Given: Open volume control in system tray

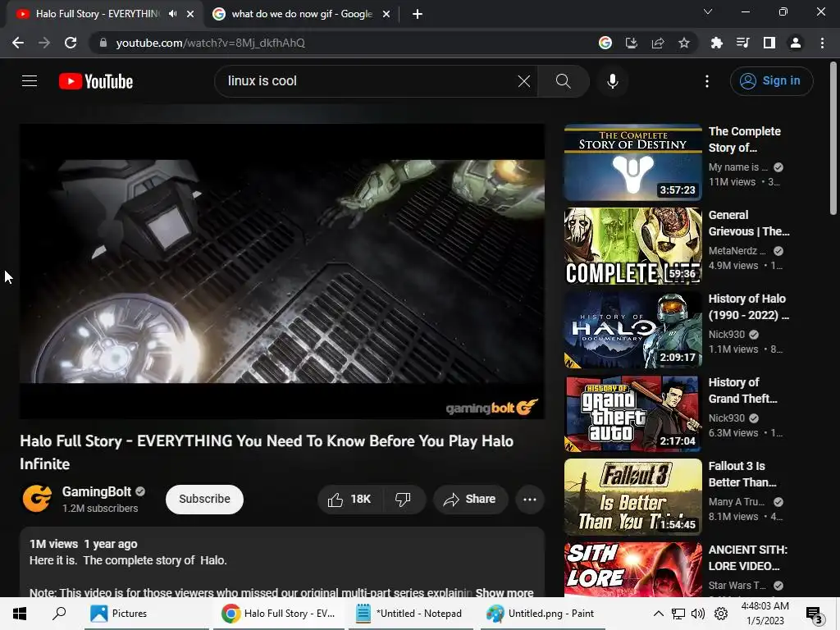Looking at the screenshot, I should pyautogui.click(x=697, y=614).
